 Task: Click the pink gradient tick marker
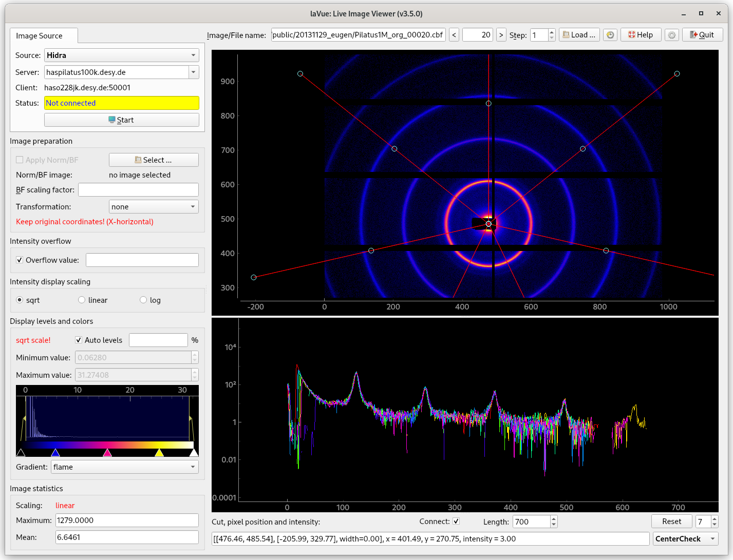(107, 453)
